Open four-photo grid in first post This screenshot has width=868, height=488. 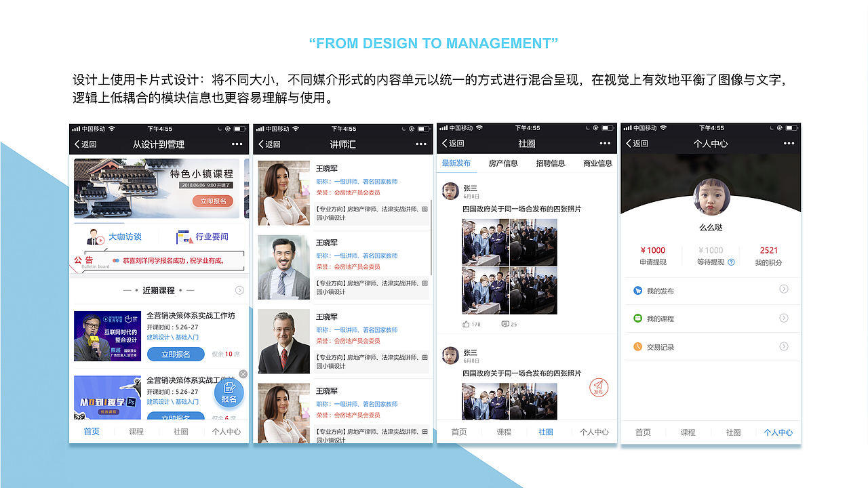click(x=509, y=266)
